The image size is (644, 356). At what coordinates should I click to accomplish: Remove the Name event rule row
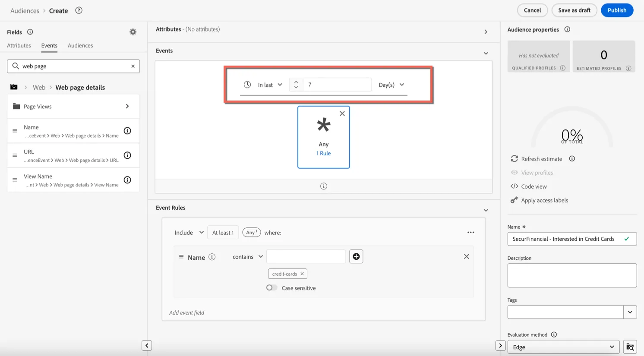pyautogui.click(x=467, y=257)
